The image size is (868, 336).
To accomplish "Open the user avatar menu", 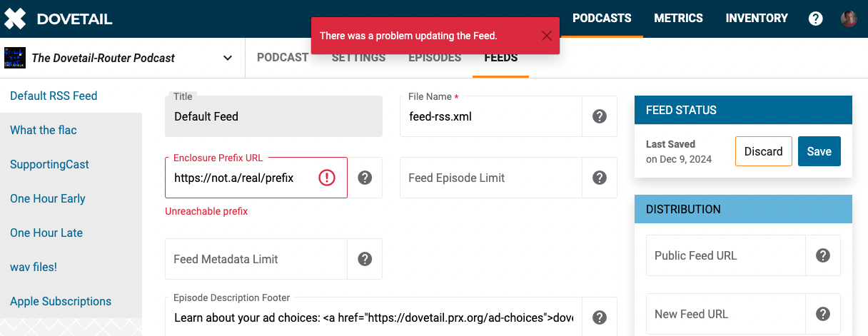I will point(849,19).
